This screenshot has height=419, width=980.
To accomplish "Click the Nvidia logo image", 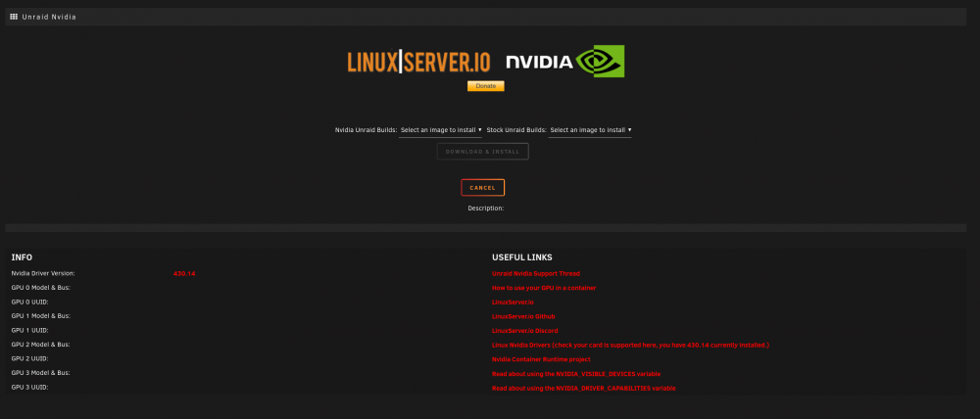I will pyautogui.click(x=565, y=62).
